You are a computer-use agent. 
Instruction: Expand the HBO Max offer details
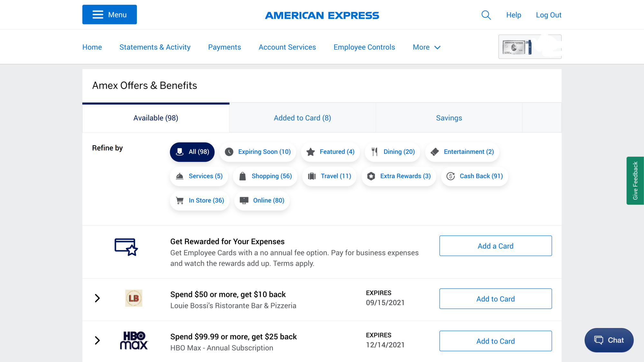97,340
